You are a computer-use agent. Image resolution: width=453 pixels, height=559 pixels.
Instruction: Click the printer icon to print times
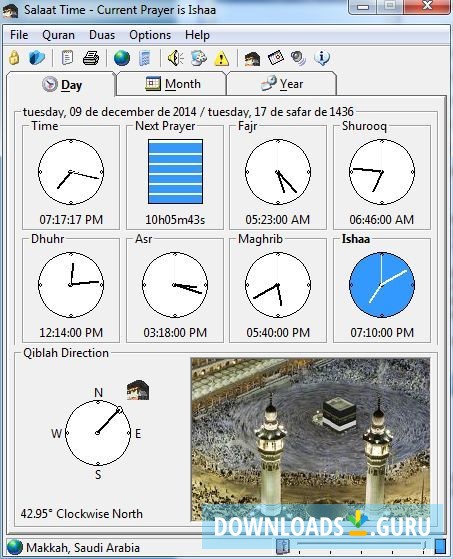click(91, 58)
